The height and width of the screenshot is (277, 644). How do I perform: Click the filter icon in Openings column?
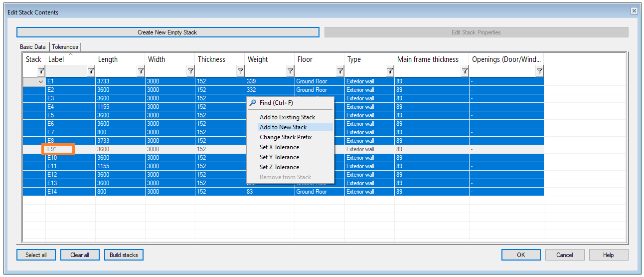pyautogui.click(x=539, y=71)
